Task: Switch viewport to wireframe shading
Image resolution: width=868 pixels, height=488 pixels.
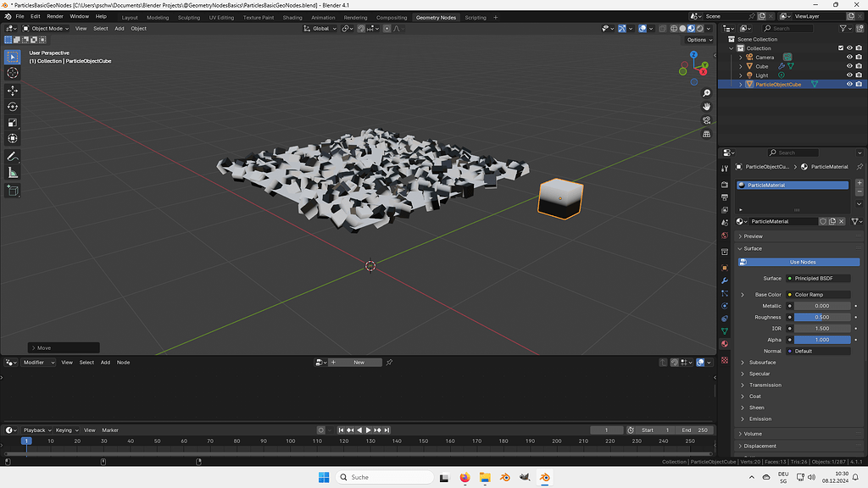Action: [x=674, y=29]
